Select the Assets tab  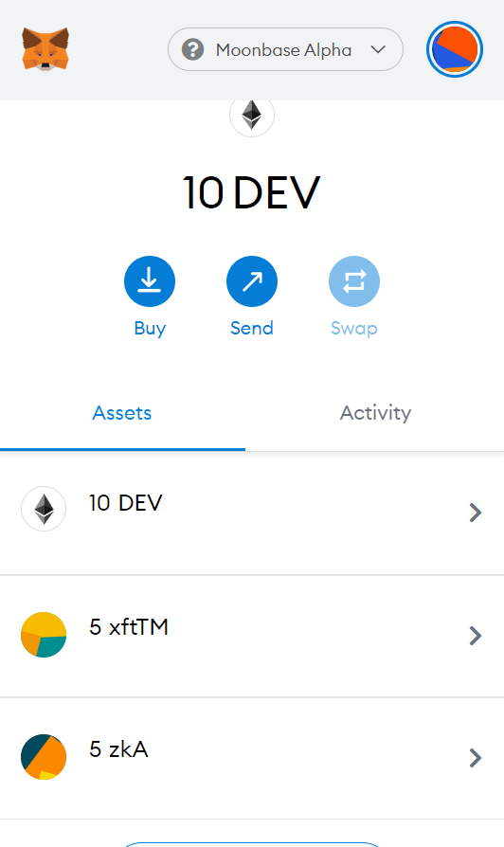coord(122,413)
